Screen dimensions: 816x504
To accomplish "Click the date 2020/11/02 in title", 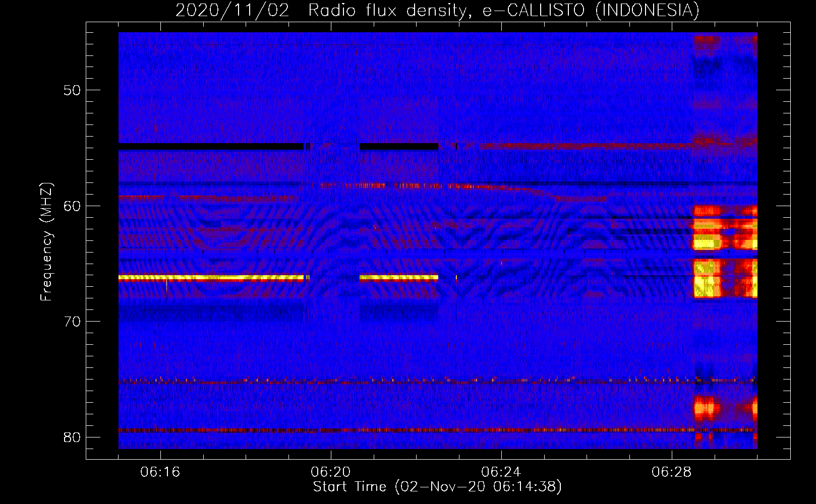I will pos(232,10).
